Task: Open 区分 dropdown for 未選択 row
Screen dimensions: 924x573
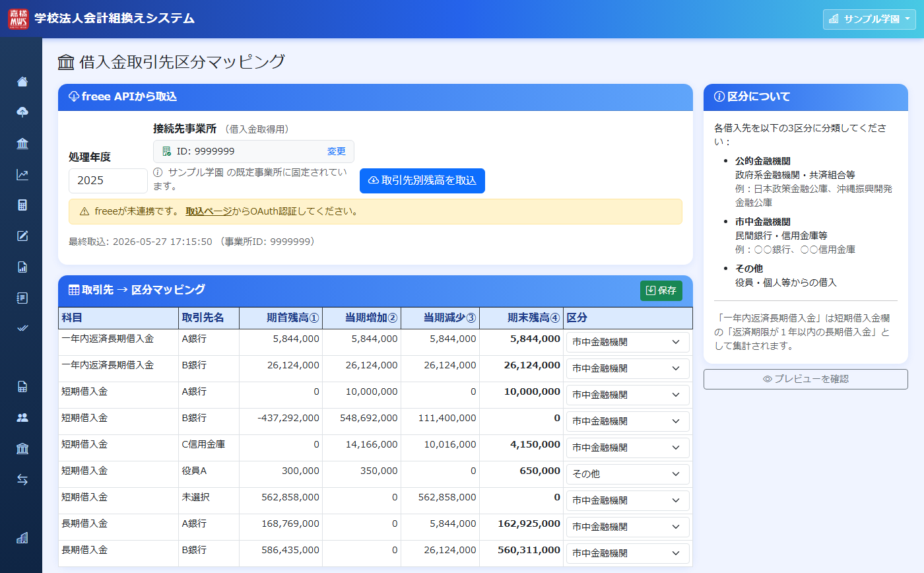Action: pyautogui.click(x=628, y=500)
